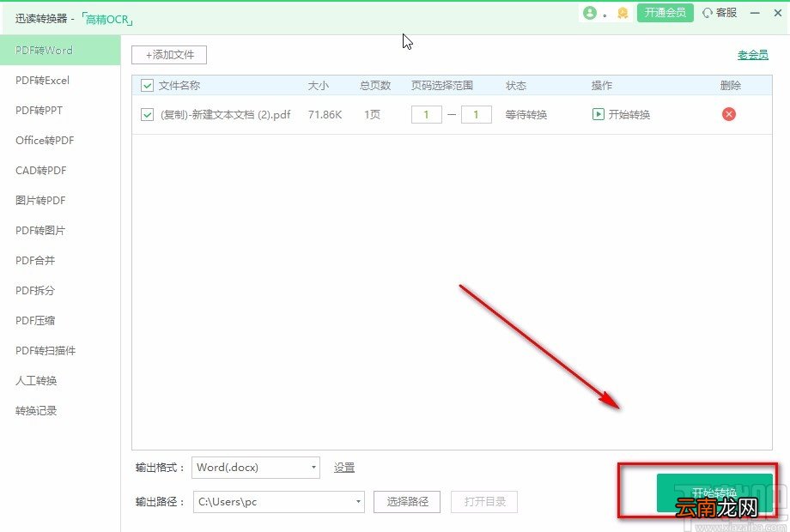Delete the file with red X icon
This screenshot has height=532, width=790.
tap(728, 114)
